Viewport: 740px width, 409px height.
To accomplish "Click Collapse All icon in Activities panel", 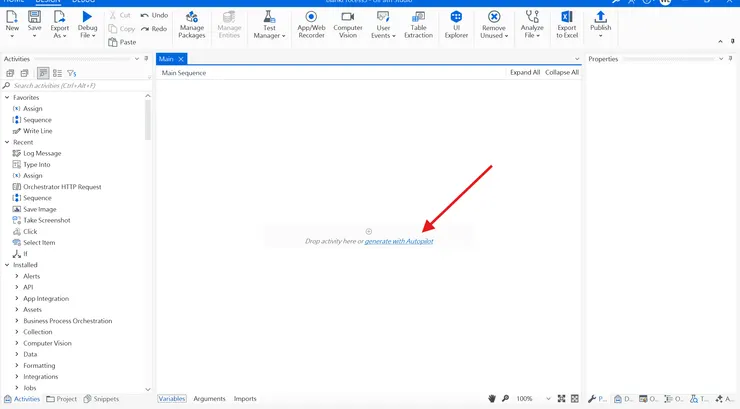I will point(24,73).
